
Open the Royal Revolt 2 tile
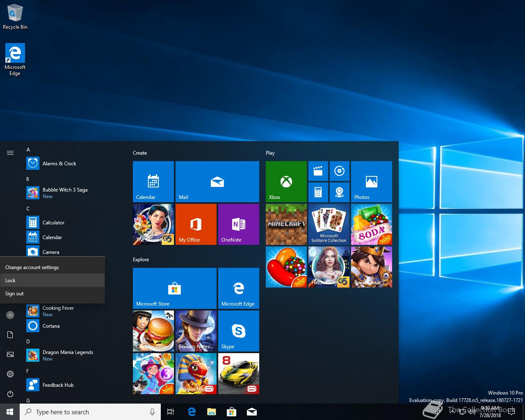[x=372, y=267]
